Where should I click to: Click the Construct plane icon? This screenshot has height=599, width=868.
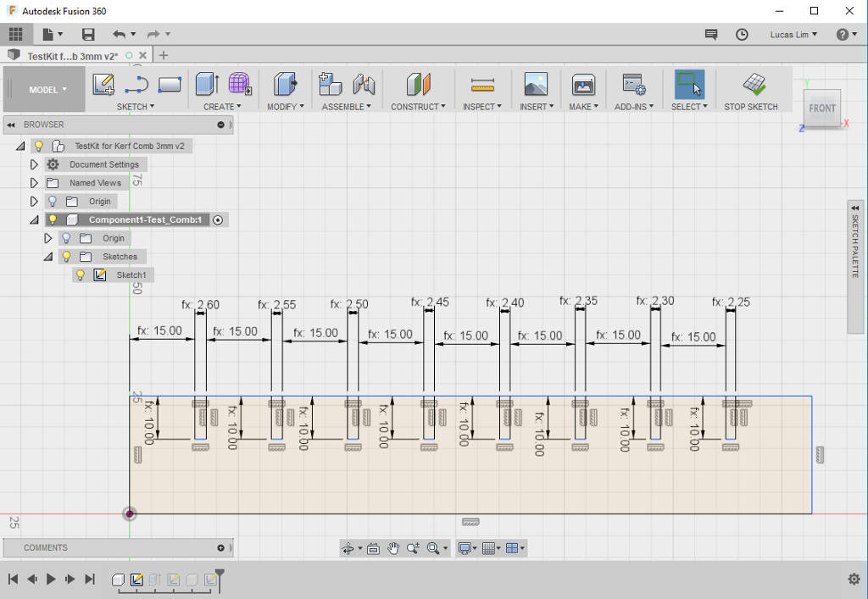pyautogui.click(x=418, y=84)
